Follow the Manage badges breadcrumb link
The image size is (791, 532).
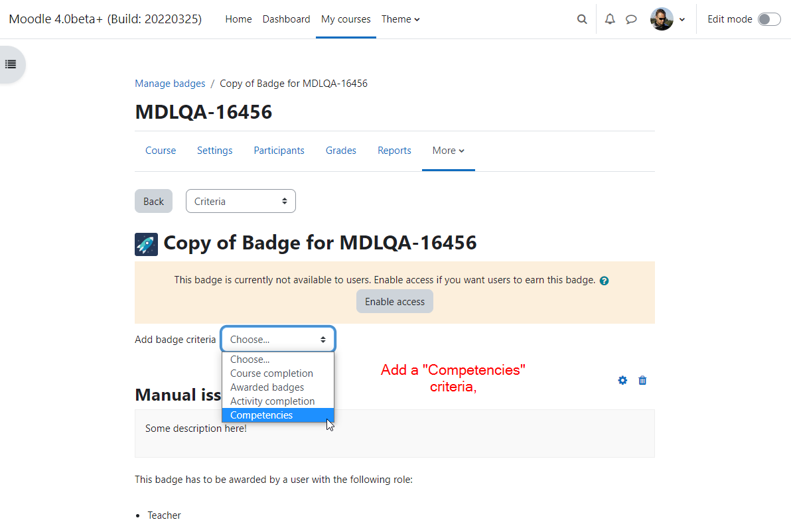[170, 83]
